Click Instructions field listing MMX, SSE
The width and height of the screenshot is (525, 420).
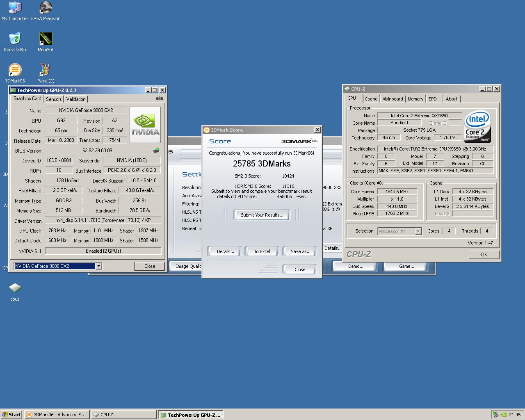(x=435, y=171)
